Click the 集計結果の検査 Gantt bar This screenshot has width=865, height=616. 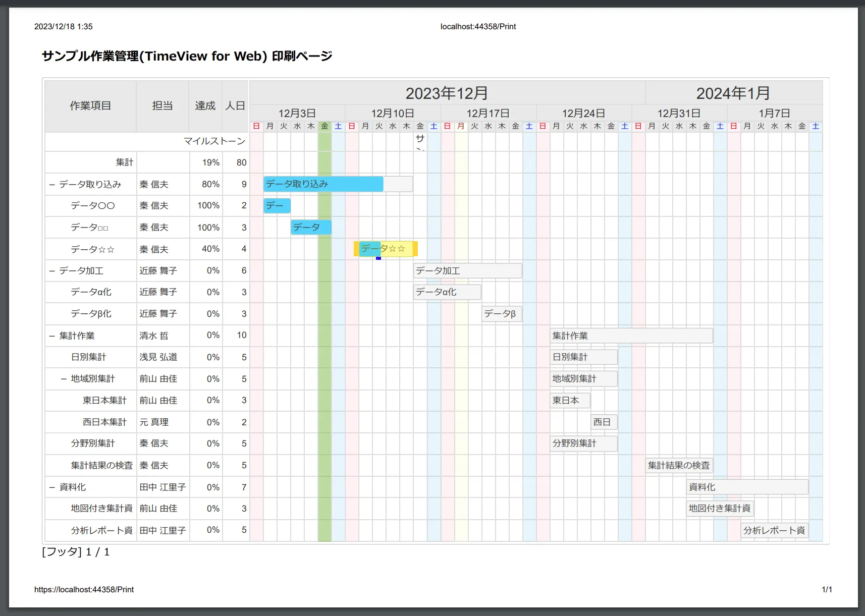(679, 465)
